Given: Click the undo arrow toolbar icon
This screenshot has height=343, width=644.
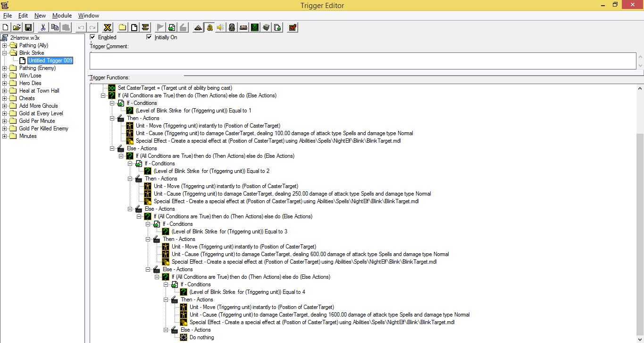Looking at the screenshot, I should coord(81,27).
